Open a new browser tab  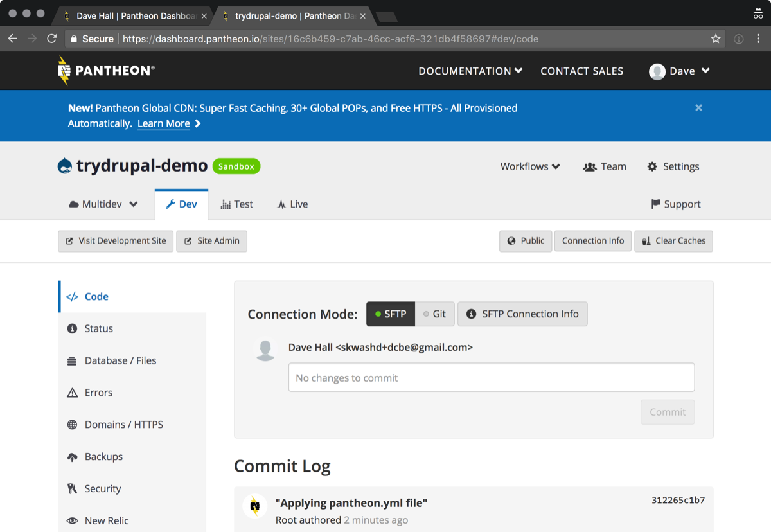386,16
